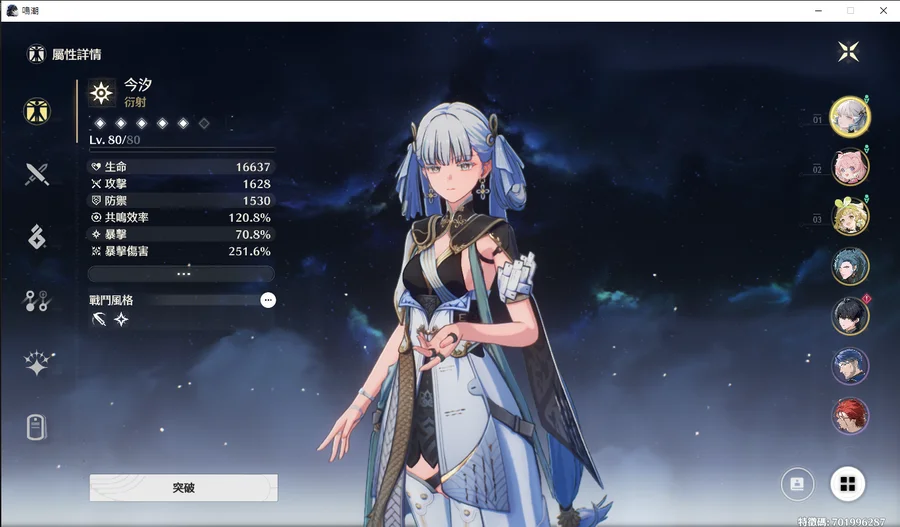Click the level experience progress bar
Image resolution: width=900 pixels, height=527 pixels.
click(182, 150)
